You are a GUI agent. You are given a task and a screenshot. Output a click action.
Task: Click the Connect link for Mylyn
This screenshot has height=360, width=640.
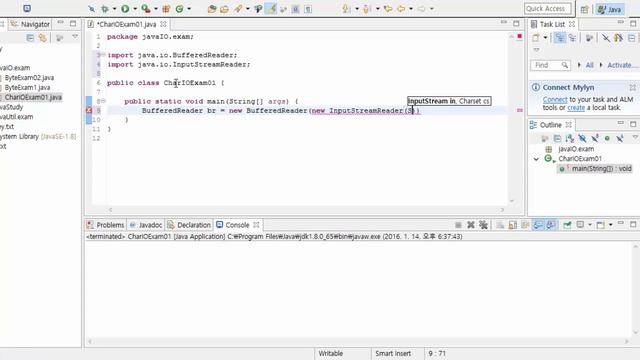pos(555,100)
